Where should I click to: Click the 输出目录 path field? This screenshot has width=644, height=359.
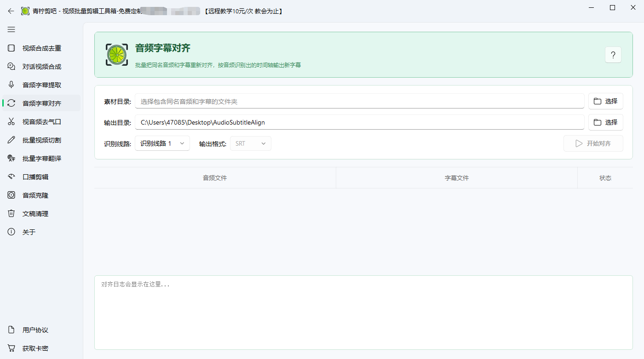click(360, 122)
